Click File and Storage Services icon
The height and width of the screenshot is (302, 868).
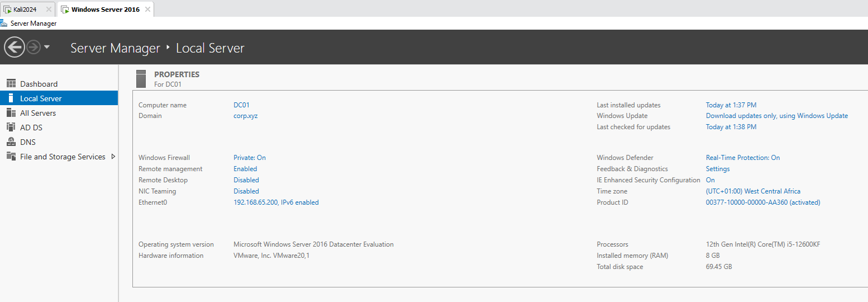[x=11, y=157]
